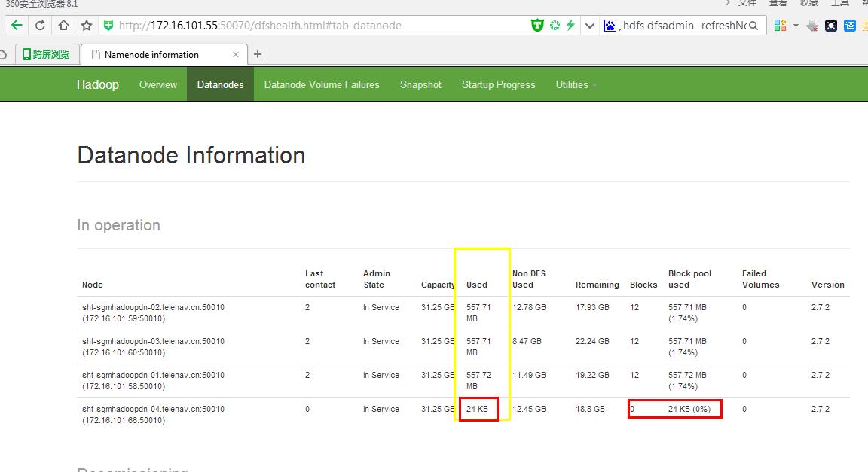The width and height of the screenshot is (868, 472).
Task: Click the Non DFS Used column header
Action: [529, 279]
